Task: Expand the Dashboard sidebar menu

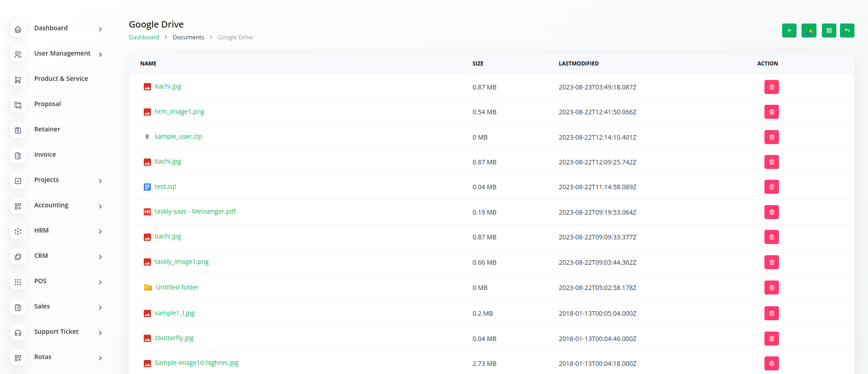Action: click(x=100, y=29)
